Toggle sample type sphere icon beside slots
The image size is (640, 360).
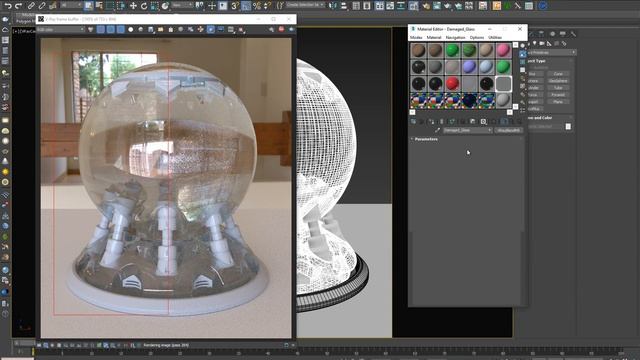[x=522, y=46]
